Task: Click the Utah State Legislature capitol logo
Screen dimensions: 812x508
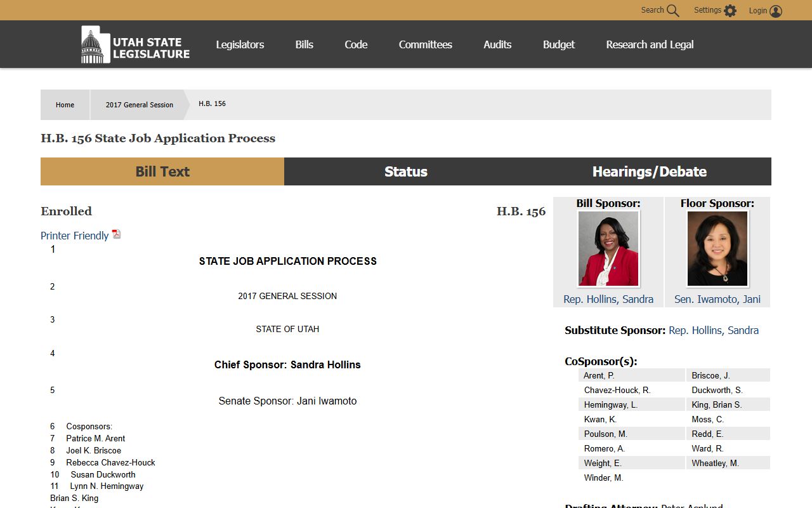Action: (x=135, y=44)
